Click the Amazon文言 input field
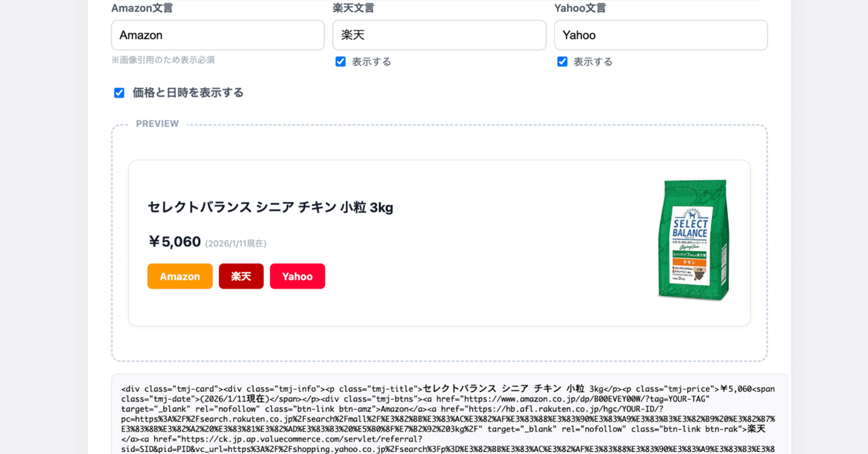 coord(218,35)
